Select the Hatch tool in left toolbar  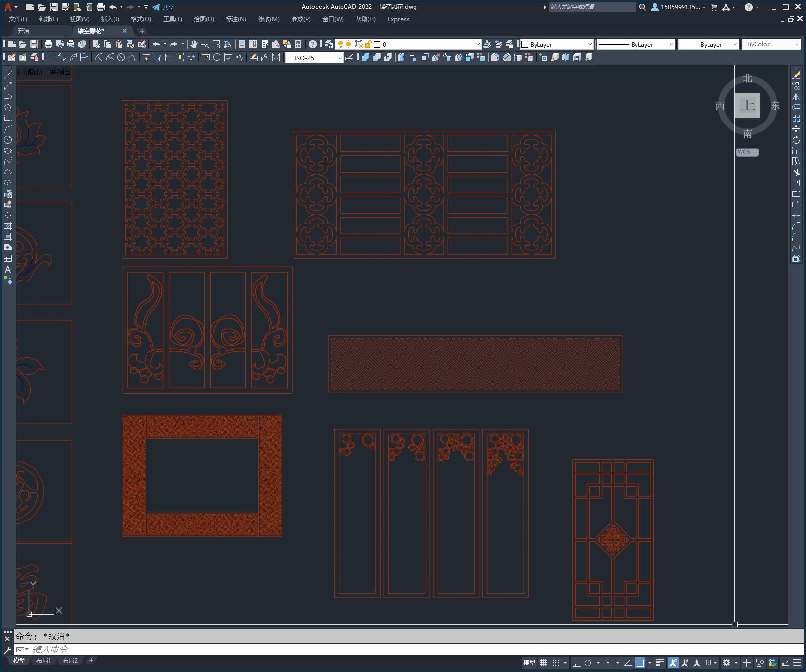coord(8,226)
